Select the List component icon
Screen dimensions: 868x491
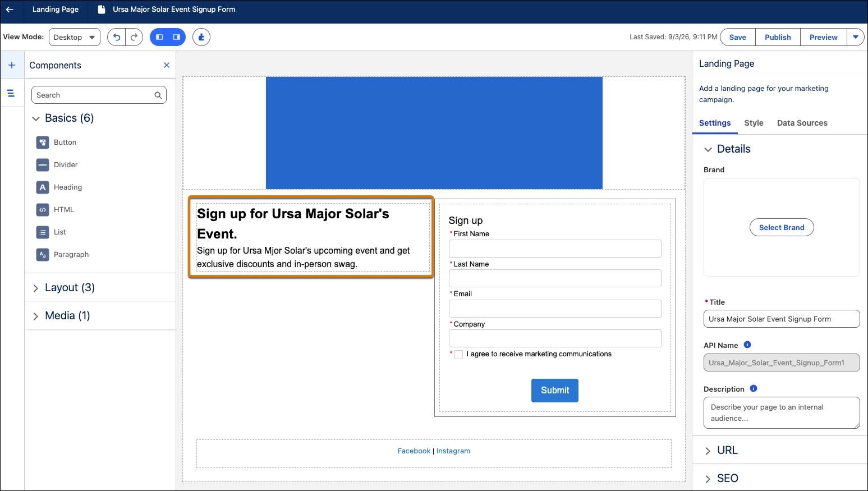43,232
